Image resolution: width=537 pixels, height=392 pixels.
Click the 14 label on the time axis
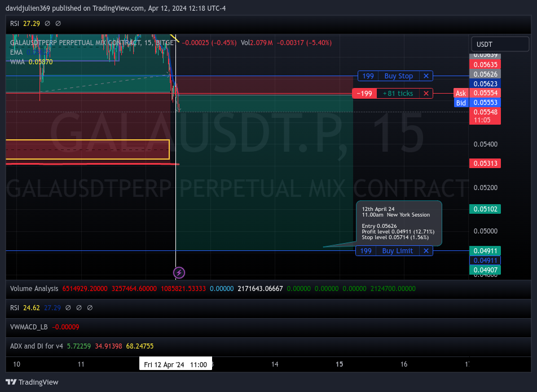275,364
